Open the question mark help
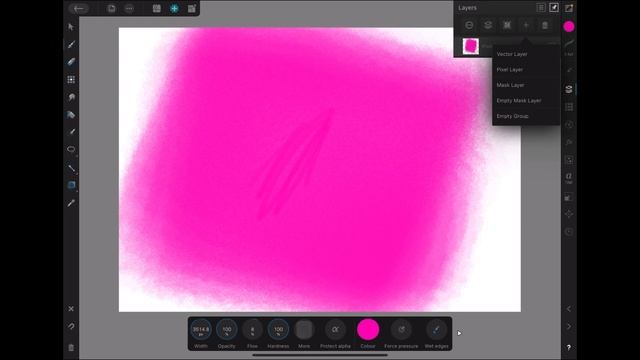Screen dimensions: 640x360 [x=569, y=347]
